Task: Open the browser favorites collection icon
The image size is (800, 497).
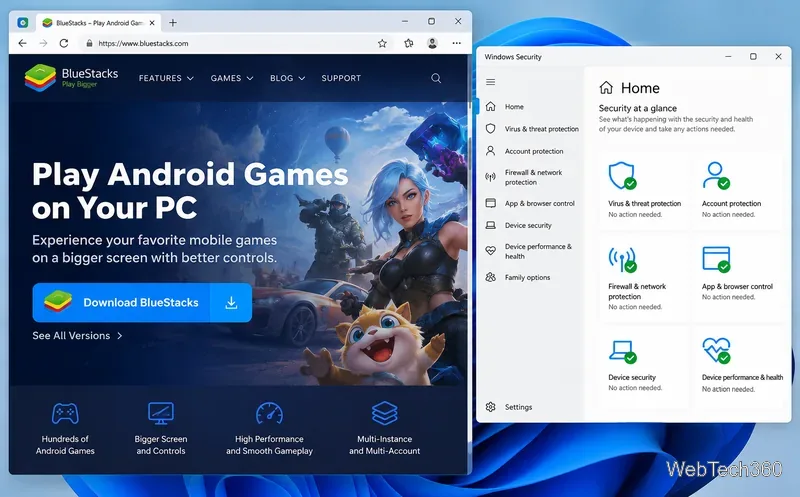Action: coord(409,43)
